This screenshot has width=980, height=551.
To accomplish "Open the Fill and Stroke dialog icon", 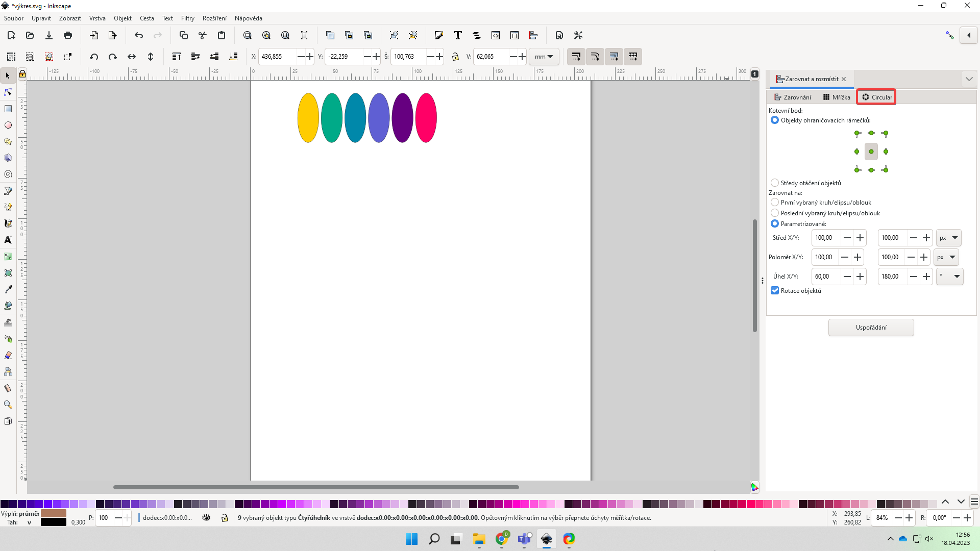I will coord(438,35).
